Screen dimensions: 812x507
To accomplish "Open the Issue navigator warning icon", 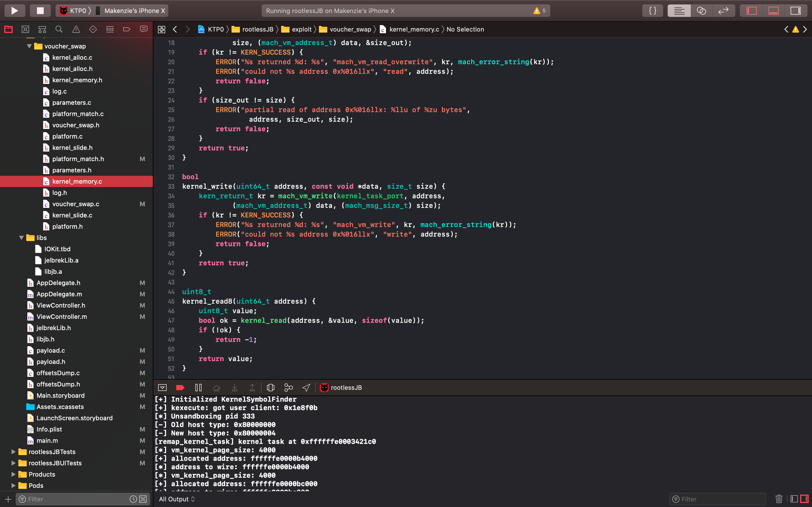I will (76, 30).
